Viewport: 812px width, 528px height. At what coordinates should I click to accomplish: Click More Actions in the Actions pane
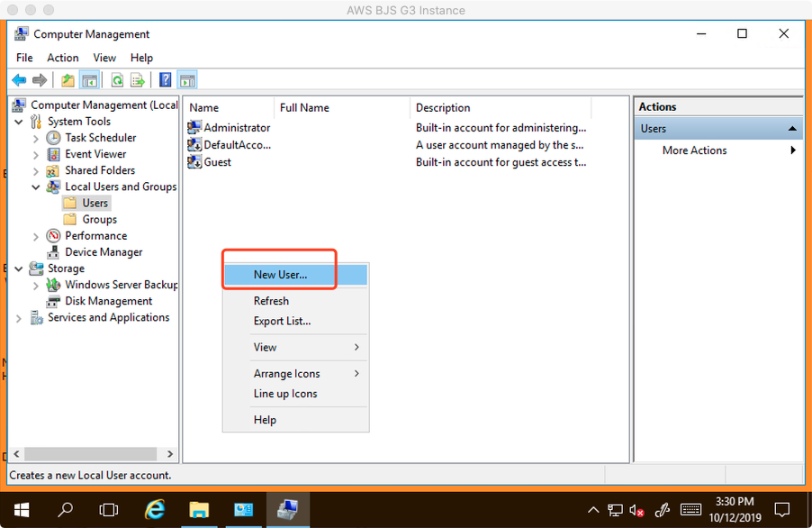point(694,150)
